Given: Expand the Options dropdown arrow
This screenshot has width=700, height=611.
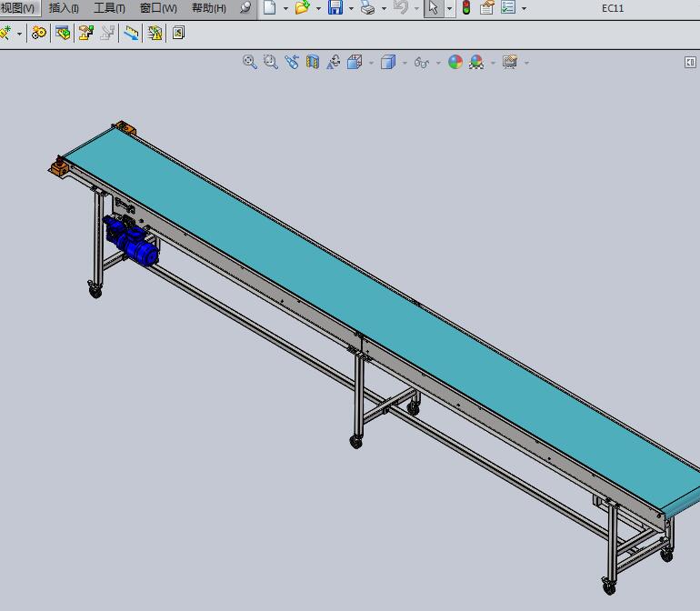Looking at the screenshot, I should [525, 8].
